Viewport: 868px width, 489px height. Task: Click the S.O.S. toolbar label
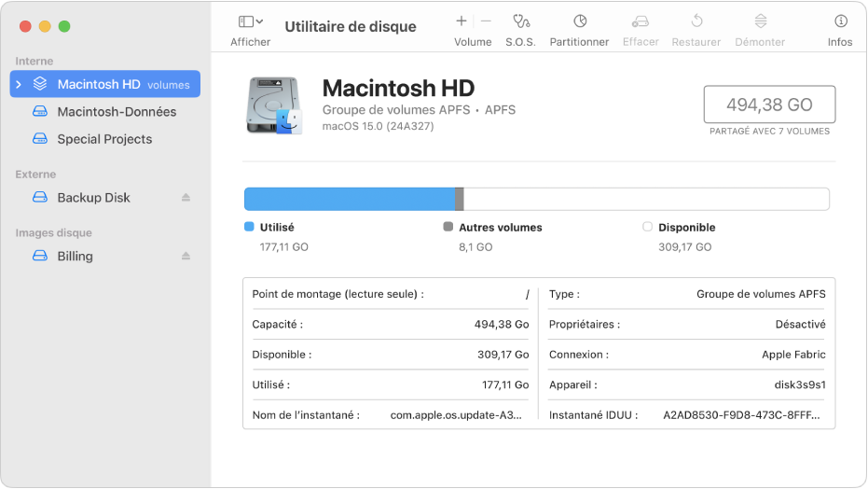pos(520,42)
